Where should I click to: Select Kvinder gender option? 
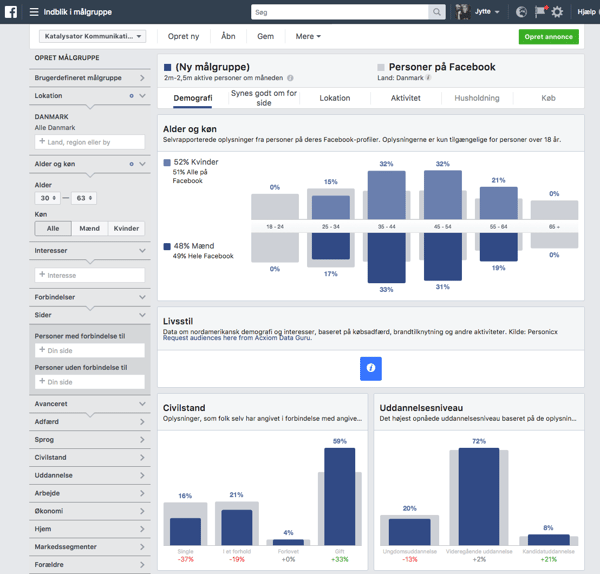pos(126,228)
